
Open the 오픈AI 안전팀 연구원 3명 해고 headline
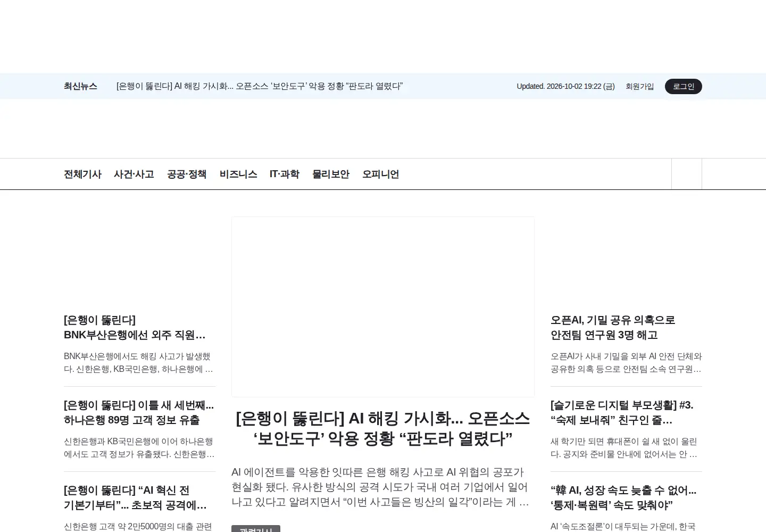[613, 328]
